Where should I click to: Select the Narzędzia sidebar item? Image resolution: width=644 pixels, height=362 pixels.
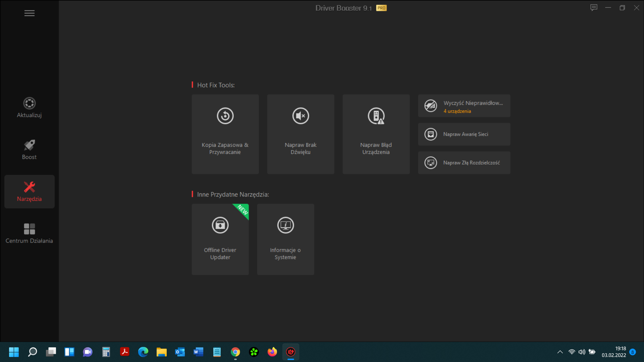[x=30, y=191]
